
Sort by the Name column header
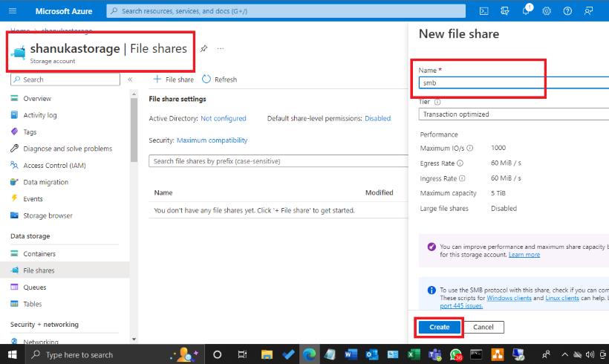tap(163, 192)
